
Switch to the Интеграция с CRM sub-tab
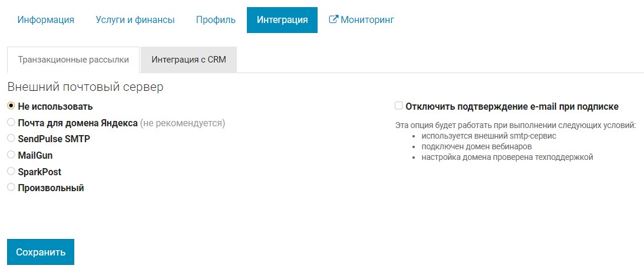189,60
